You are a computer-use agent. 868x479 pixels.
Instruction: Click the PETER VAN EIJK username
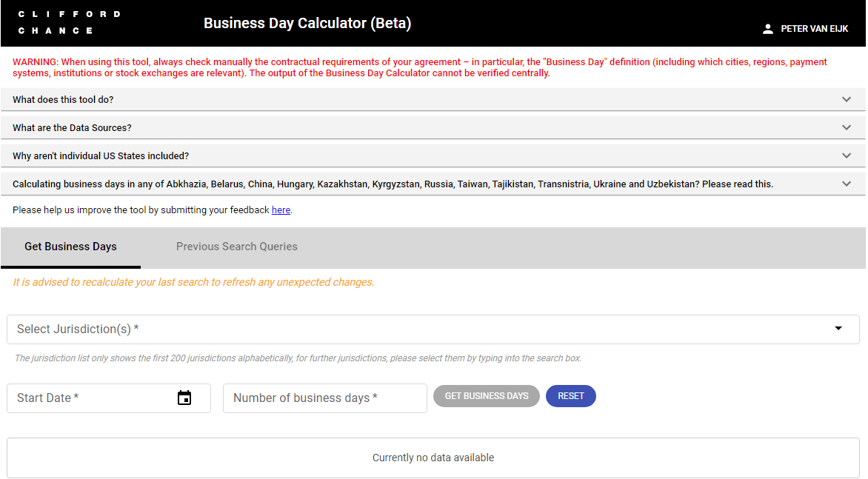(814, 29)
